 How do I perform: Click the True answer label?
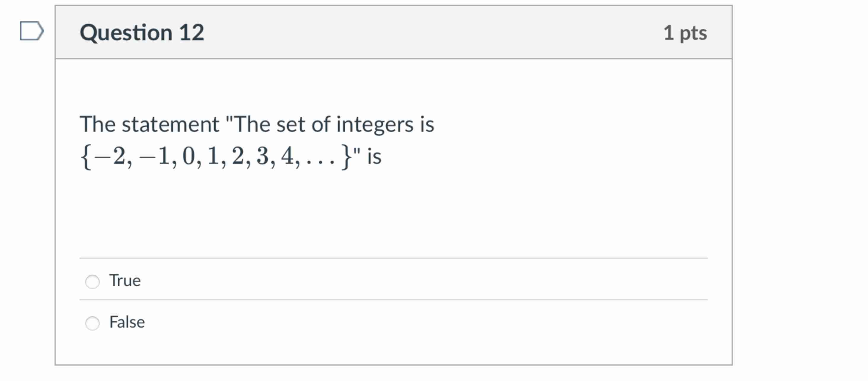125,280
